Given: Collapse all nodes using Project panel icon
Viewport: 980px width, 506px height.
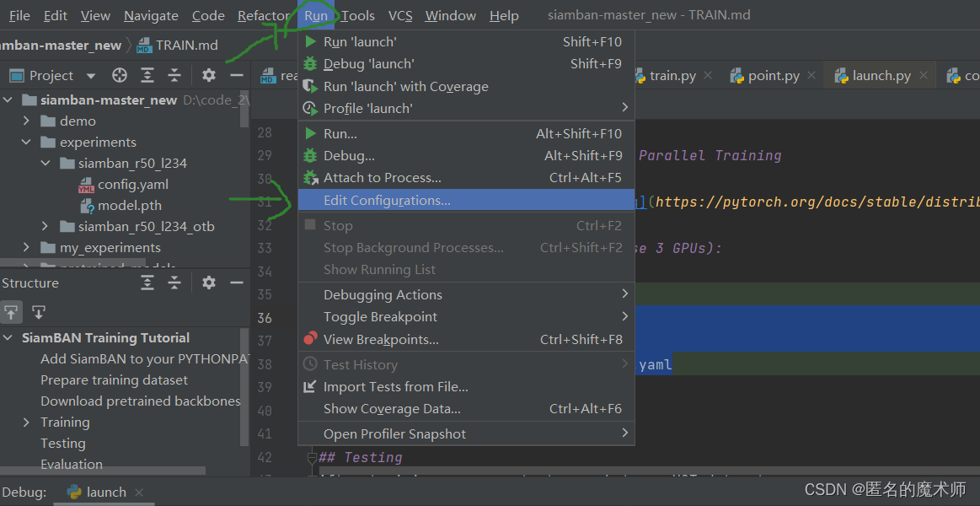Looking at the screenshot, I should click(x=174, y=75).
